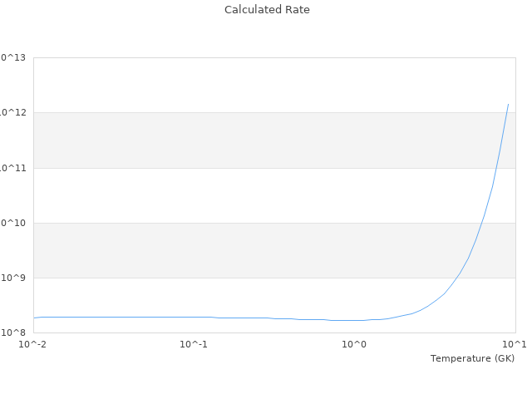The width and height of the screenshot is (532, 399).
Task: Click the "Temperature (GK)" axis title
Action: [x=472, y=358]
